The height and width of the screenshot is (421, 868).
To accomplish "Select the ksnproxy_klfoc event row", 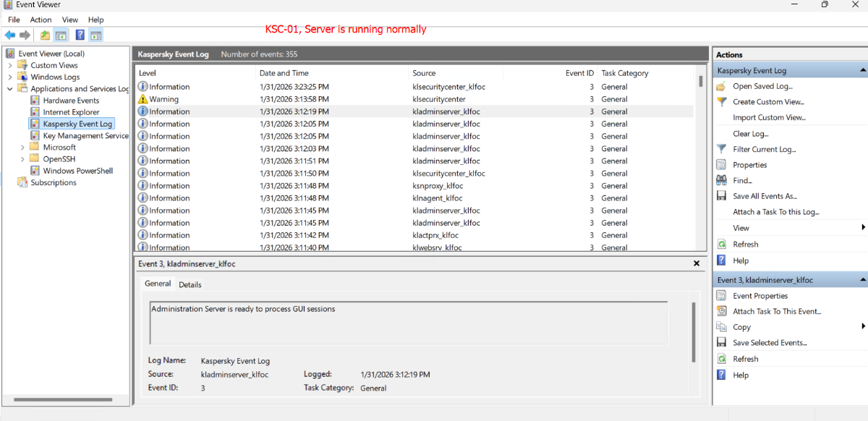I will pyautogui.click(x=414, y=186).
